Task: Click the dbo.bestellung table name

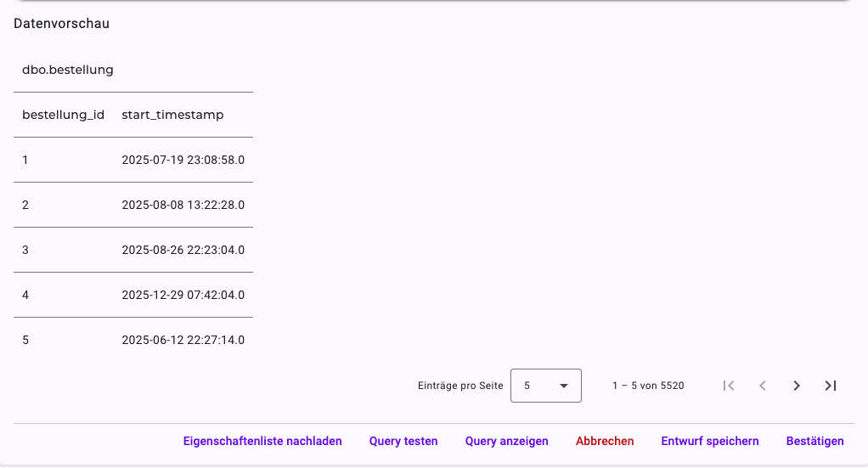Action: [68, 70]
